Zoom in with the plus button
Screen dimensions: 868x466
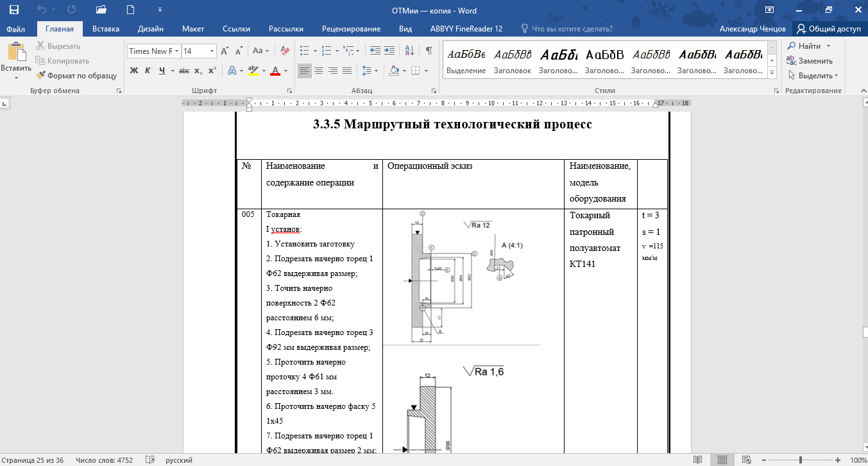(x=838, y=460)
